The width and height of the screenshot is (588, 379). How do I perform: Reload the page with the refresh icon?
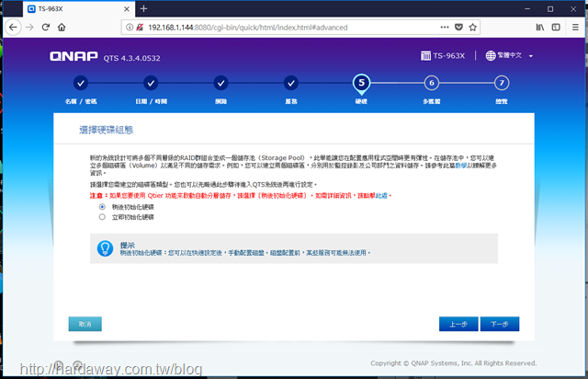tap(46, 28)
